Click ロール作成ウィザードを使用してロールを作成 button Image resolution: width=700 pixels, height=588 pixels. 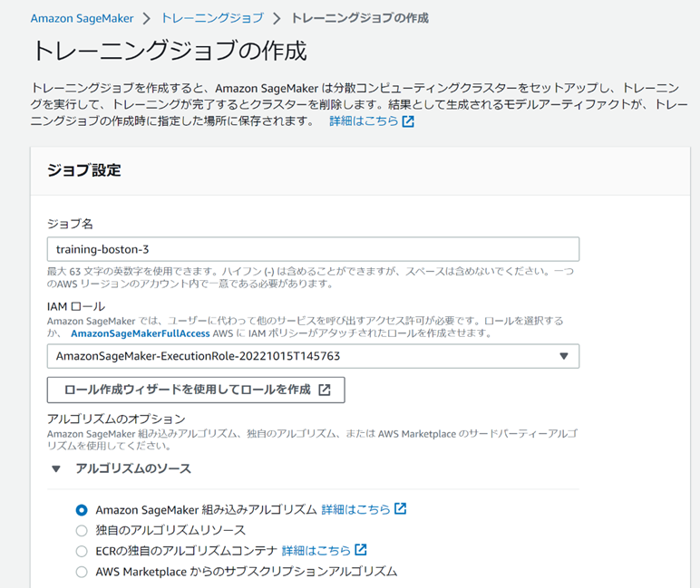[x=196, y=390]
